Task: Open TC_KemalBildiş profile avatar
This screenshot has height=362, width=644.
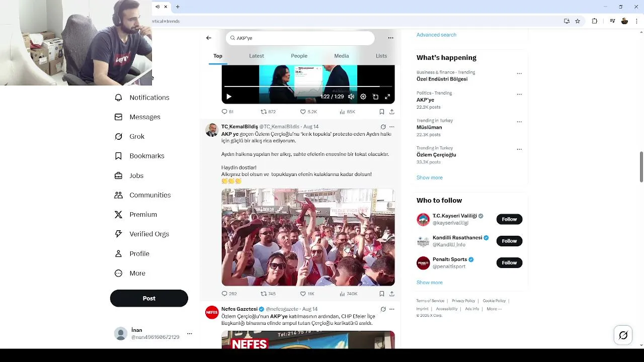Action: pos(212,130)
